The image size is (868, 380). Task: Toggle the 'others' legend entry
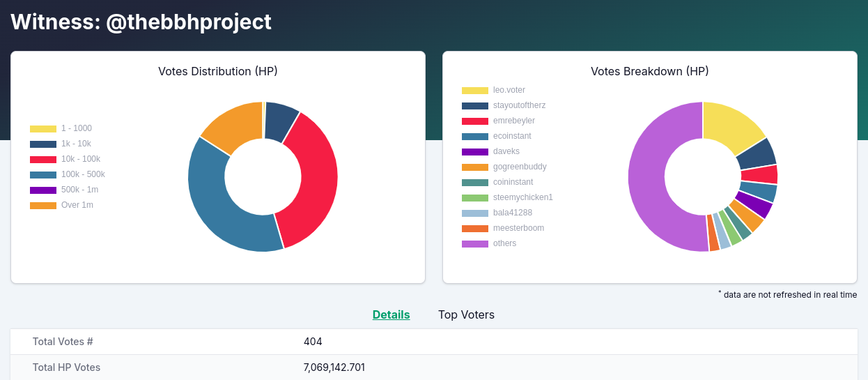(x=489, y=243)
